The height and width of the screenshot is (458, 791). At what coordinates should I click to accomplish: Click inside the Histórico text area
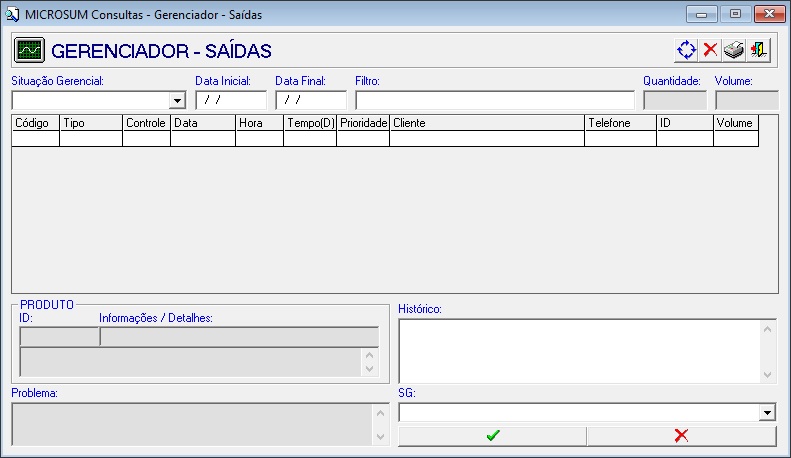click(x=580, y=350)
